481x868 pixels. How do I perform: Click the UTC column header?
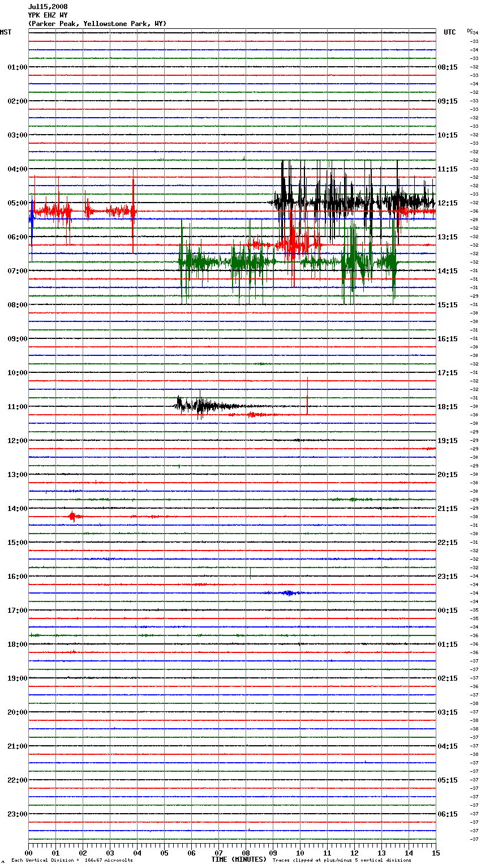click(450, 32)
